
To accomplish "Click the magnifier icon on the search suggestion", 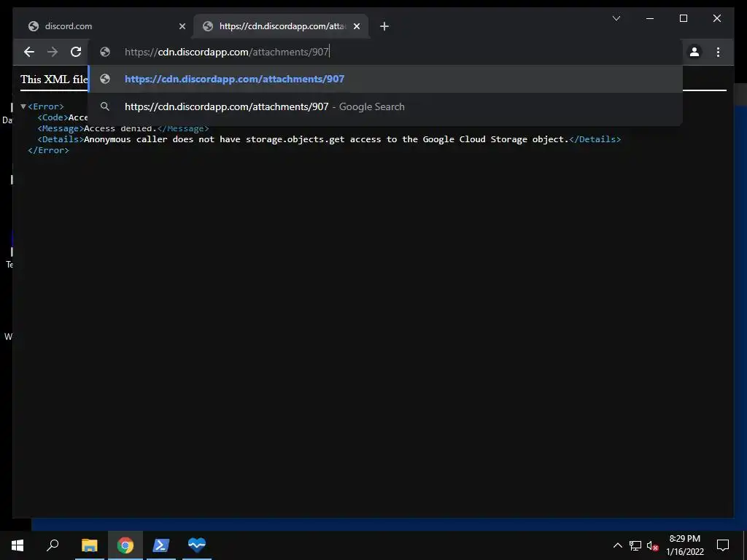I will (x=105, y=106).
